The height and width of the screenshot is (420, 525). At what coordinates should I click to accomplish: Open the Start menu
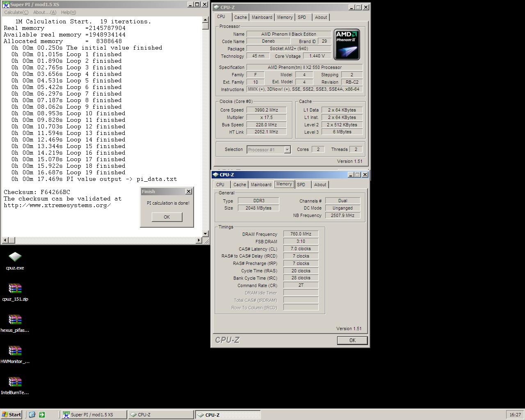coord(11,415)
